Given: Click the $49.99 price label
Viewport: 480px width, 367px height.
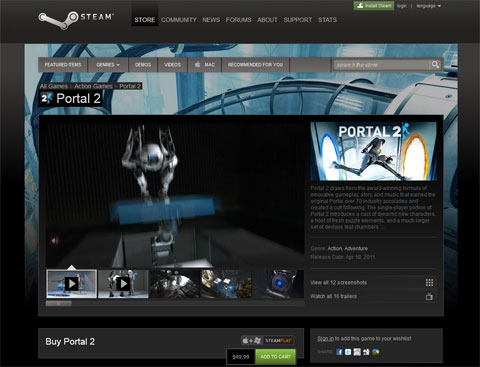Looking at the screenshot, I should point(241,357).
